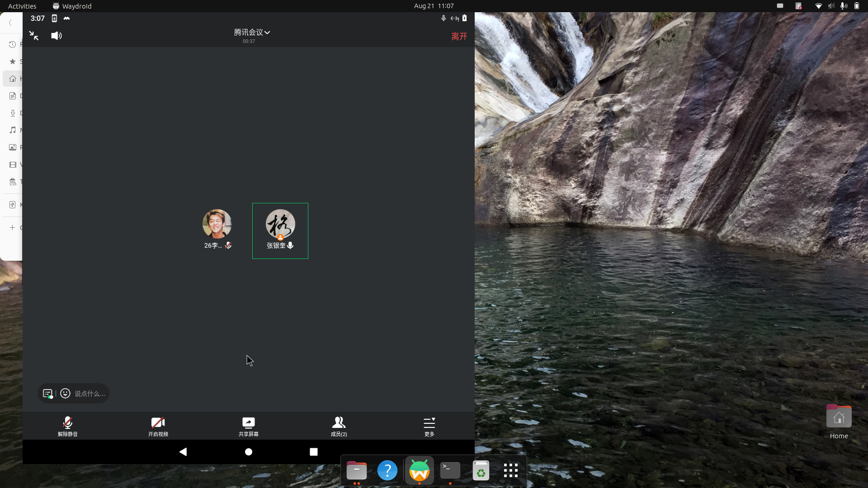Select Home in the Files window sidebar
The image size is (868, 488).
click(13, 79)
